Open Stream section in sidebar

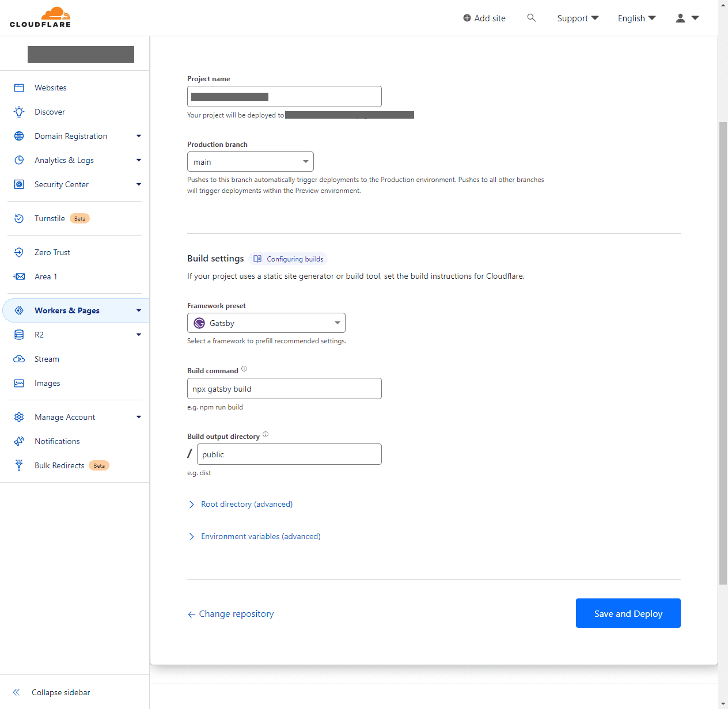[47, 359]
